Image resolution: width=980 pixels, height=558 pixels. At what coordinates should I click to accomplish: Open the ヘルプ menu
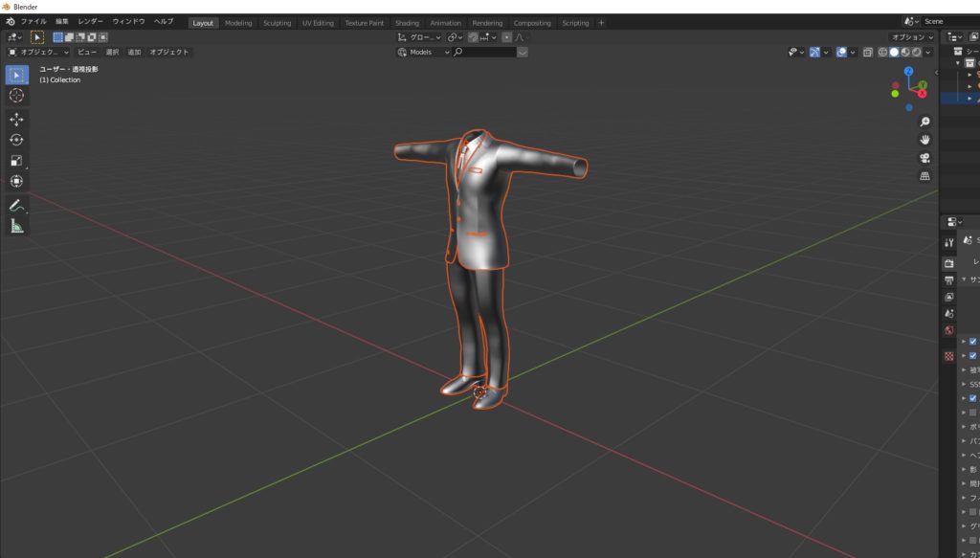pos(164,22)
